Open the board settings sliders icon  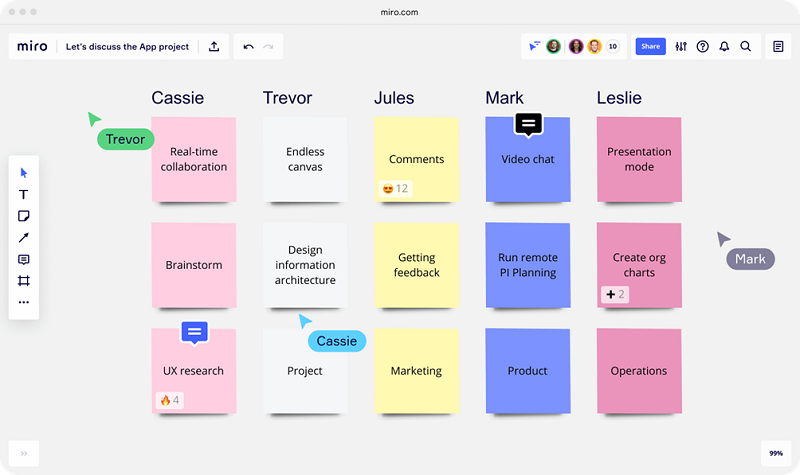(x=681, y=47)
